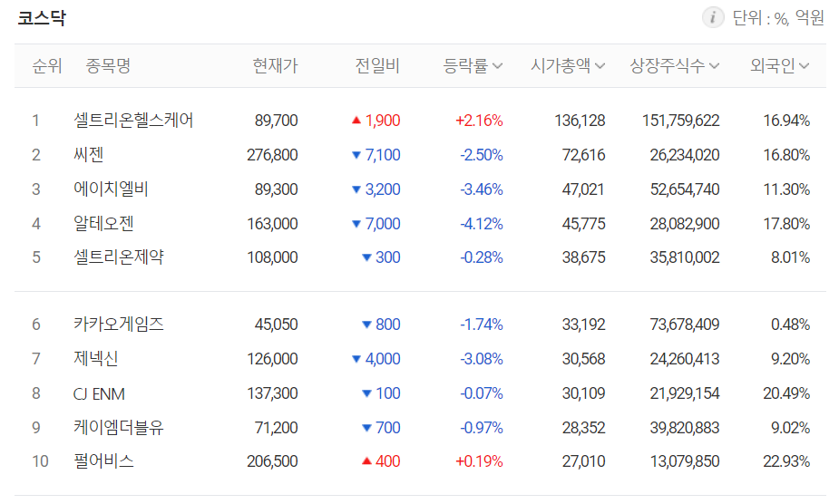839x504 pixels.
Task: Click the listed shares 151,759,622
Action: [x=681, y=121]
